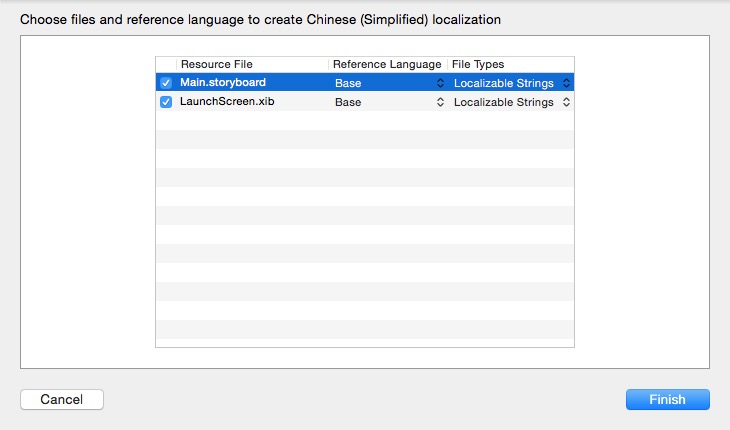Screen dimensions: 730x430
Task: Click up-down arrows beside LaunchScreen.xib's Localizable Strings
Action: pyautogui.click(x=566, y=102)
